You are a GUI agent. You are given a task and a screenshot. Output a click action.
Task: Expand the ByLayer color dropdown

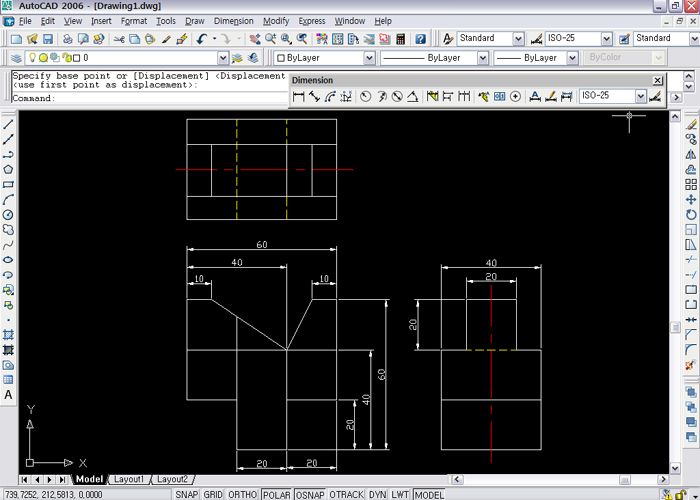[369, 58]
